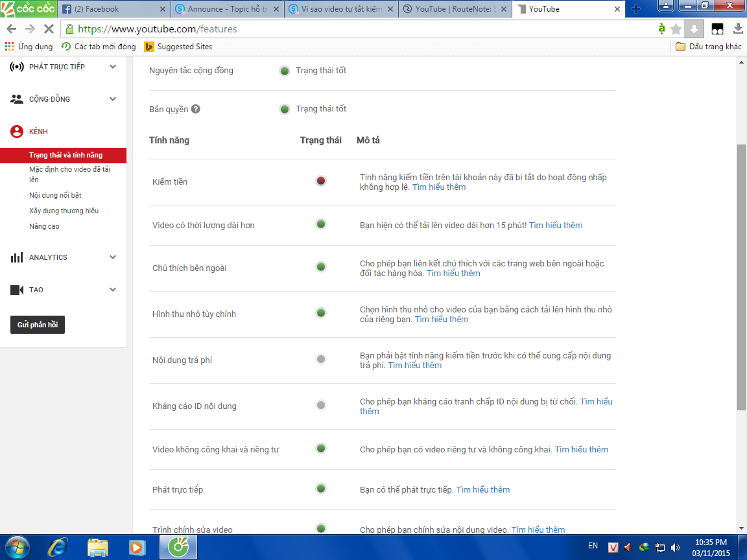Expand Cộng đồng section chevron
Screen dimensions: 747x560
pos(113,99)
